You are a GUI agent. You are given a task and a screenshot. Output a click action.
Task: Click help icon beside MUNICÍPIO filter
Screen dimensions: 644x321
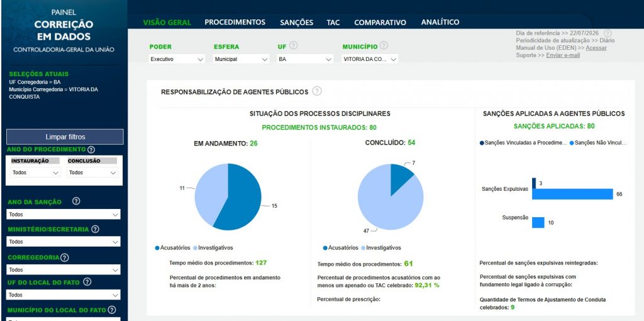pyautogui.click(x=384, y=45)
